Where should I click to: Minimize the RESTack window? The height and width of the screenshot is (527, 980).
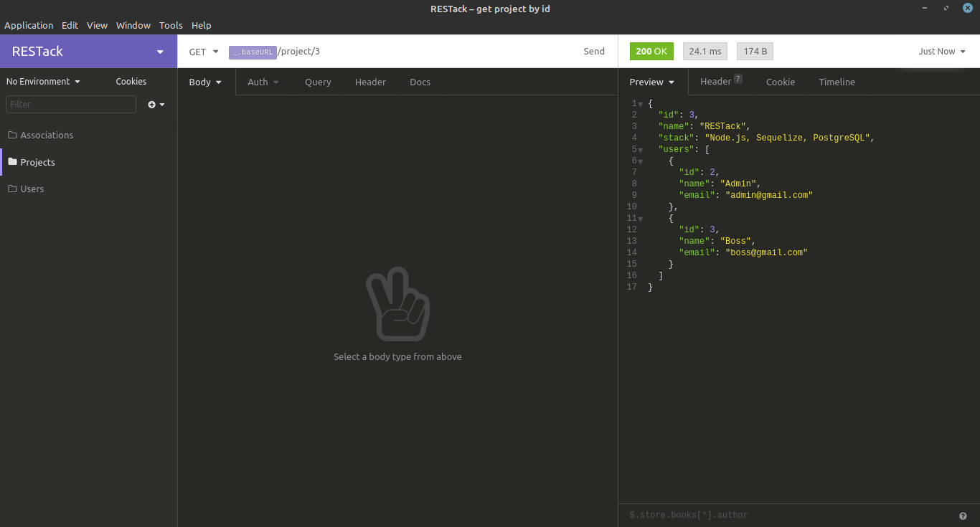(x=924, y=9)
